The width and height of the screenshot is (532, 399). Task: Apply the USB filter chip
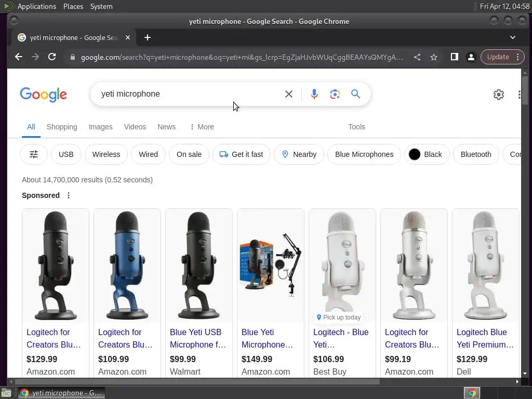pos(66,154)
